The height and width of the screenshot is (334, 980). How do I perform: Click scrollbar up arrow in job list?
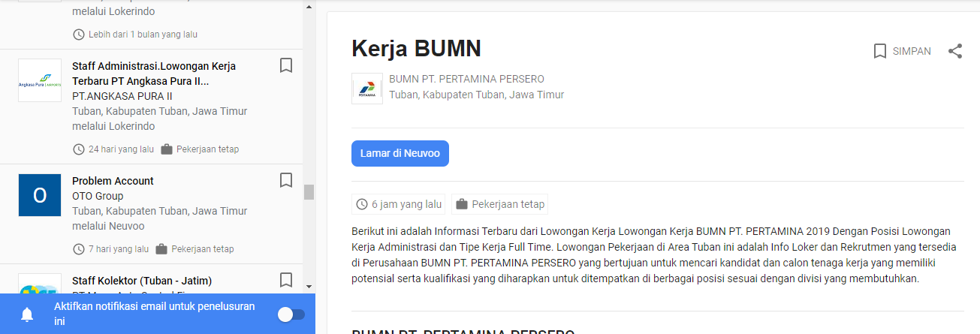[x=309, y=6]
